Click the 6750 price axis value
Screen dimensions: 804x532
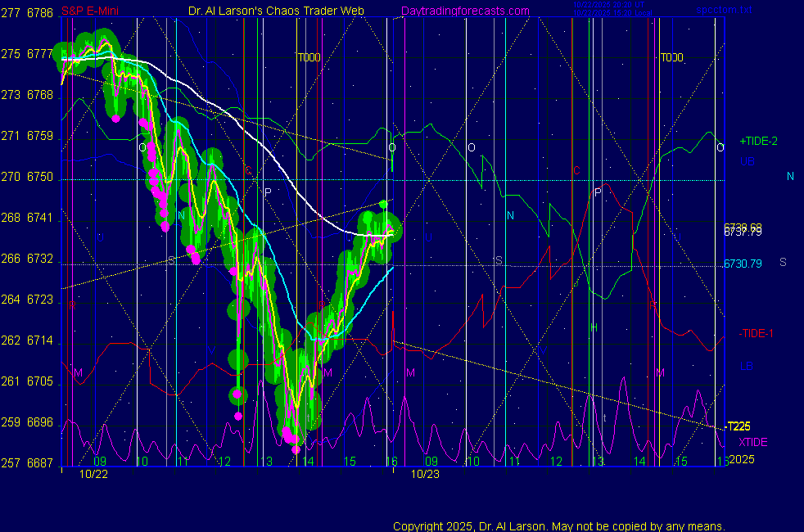(40, 177)
